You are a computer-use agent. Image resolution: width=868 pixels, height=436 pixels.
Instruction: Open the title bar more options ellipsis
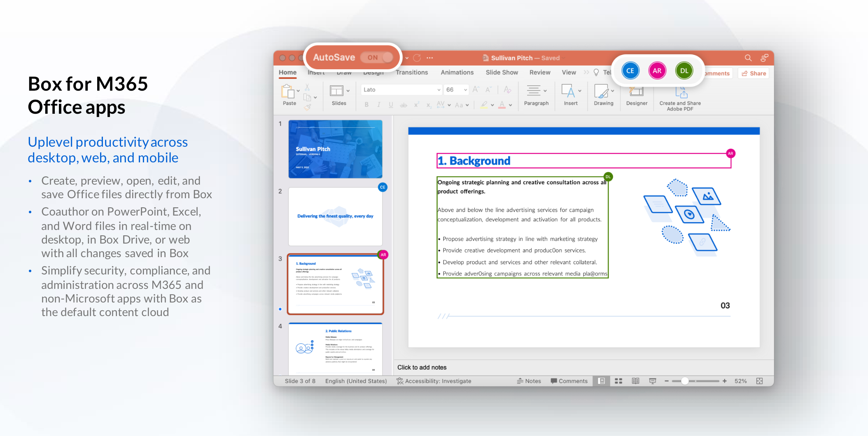click(429, 58)
